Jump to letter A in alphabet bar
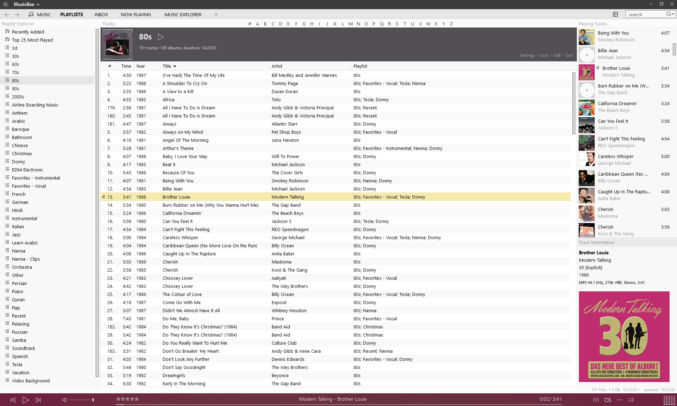The height and width of the screenshot is (406, 677). tap(257, 24)
